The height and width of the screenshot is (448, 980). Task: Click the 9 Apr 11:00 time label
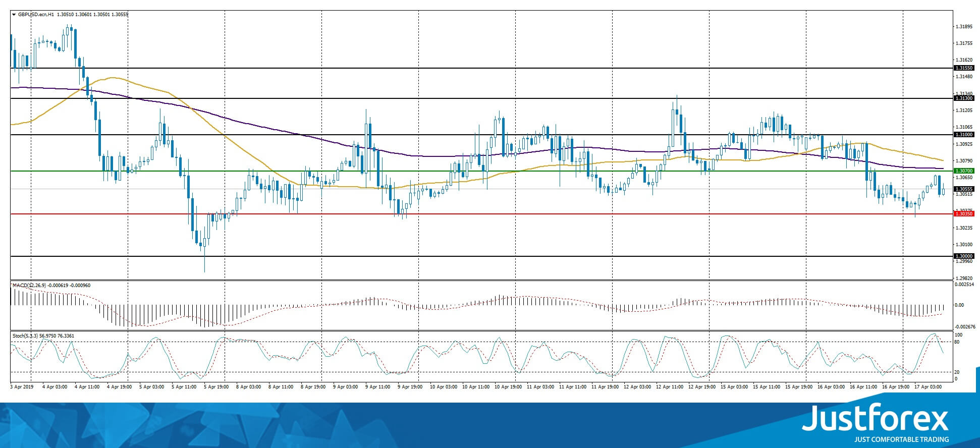click(377, 387)
